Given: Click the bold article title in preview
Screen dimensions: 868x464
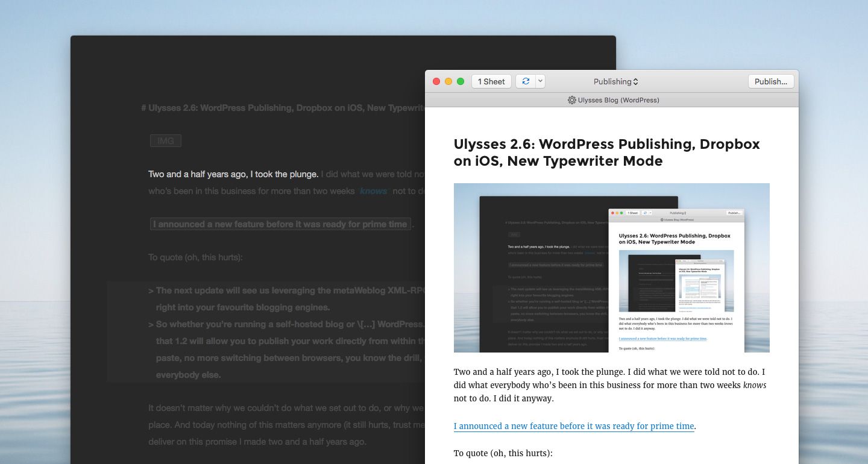Looking at the screenshot, I should pos(606,152).
